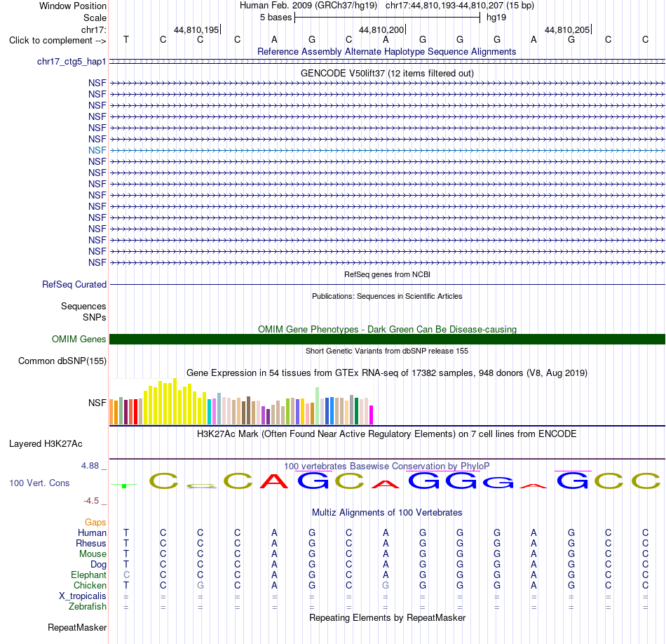Click the Scale row label

coord(95,18)
